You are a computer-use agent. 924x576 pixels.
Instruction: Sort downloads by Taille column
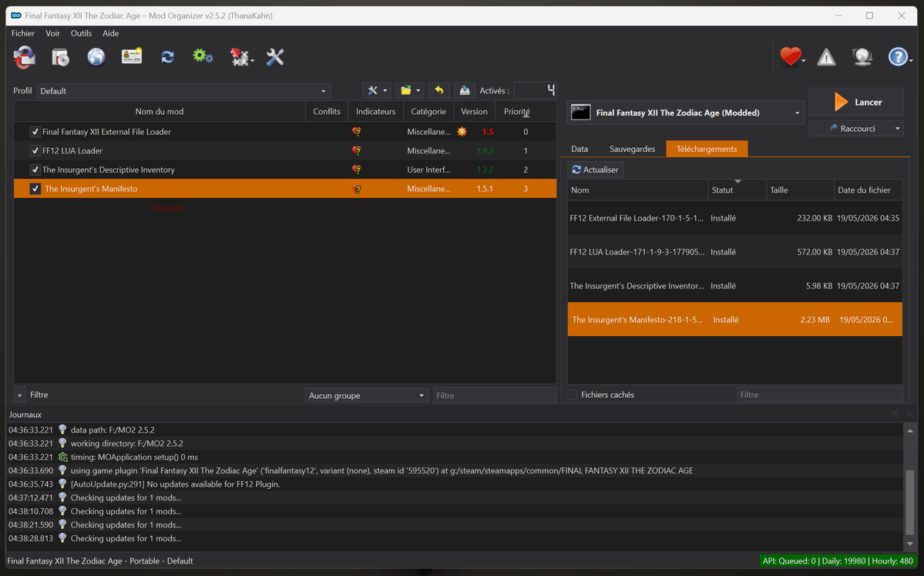point(800,190)
